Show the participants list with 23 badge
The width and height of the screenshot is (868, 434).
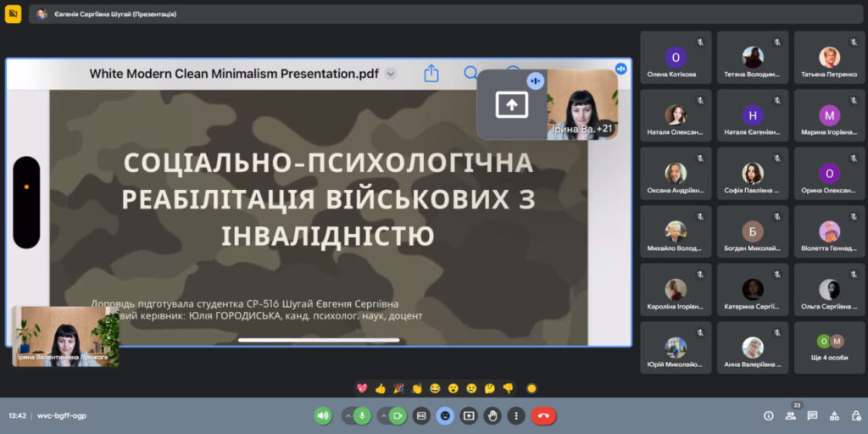pyautogui.click(x=791, y=415)
